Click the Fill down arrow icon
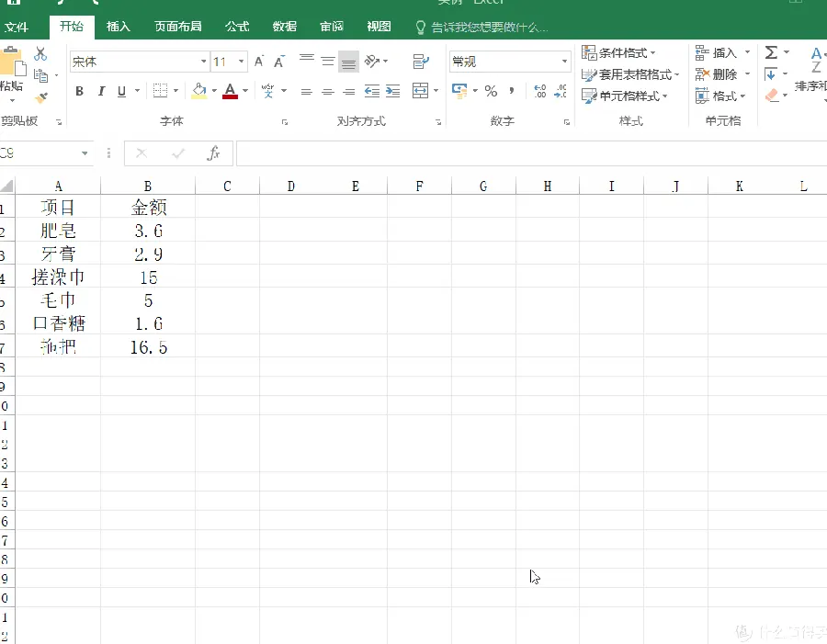The width and height of the screenshot is (827, 644). [770, 73]
